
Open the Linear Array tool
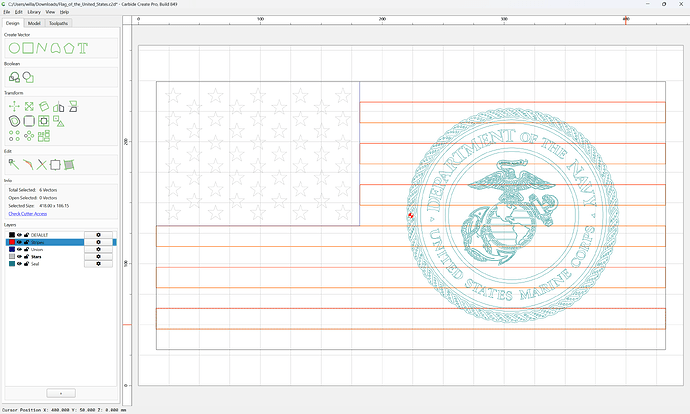(15, 136)
